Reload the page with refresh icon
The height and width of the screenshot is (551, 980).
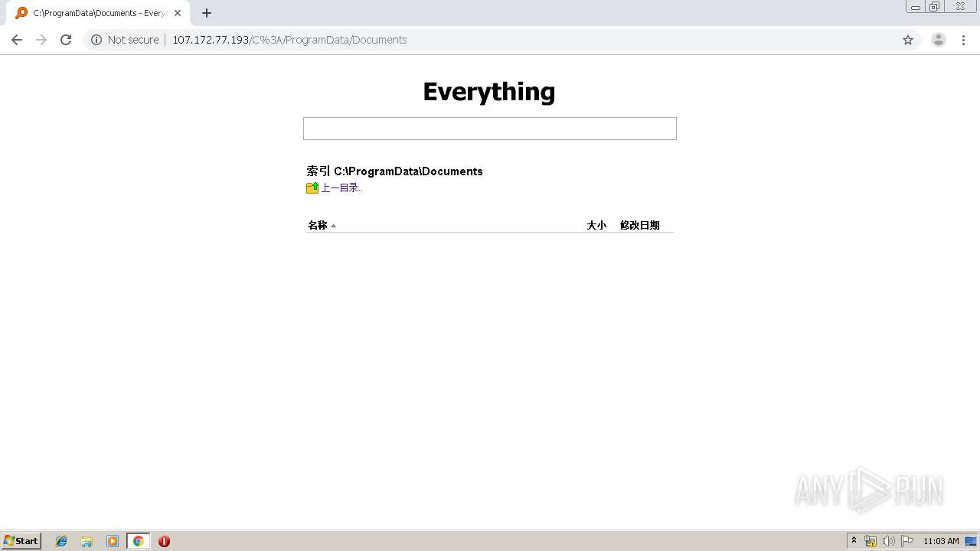click(x=66, y=40)
